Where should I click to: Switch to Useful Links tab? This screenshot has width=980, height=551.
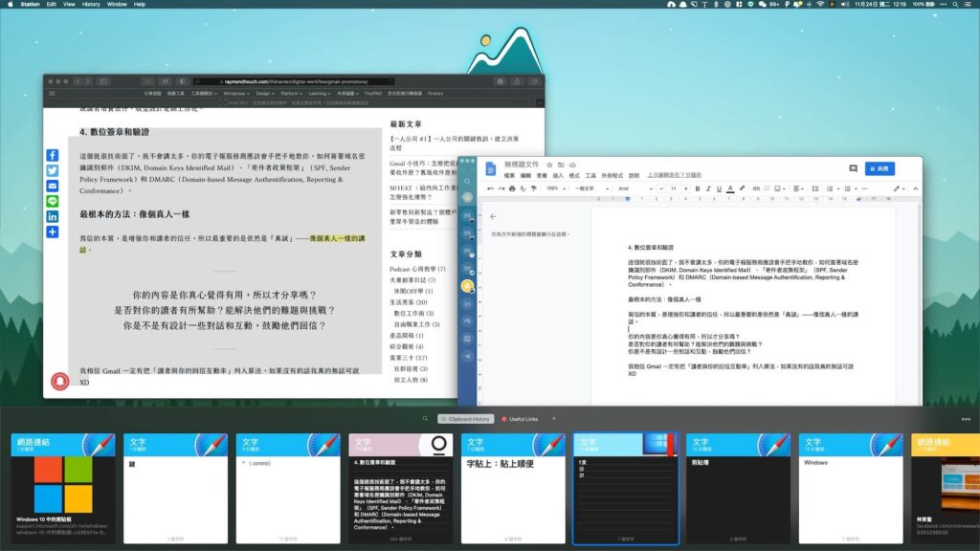coord(520,419)
